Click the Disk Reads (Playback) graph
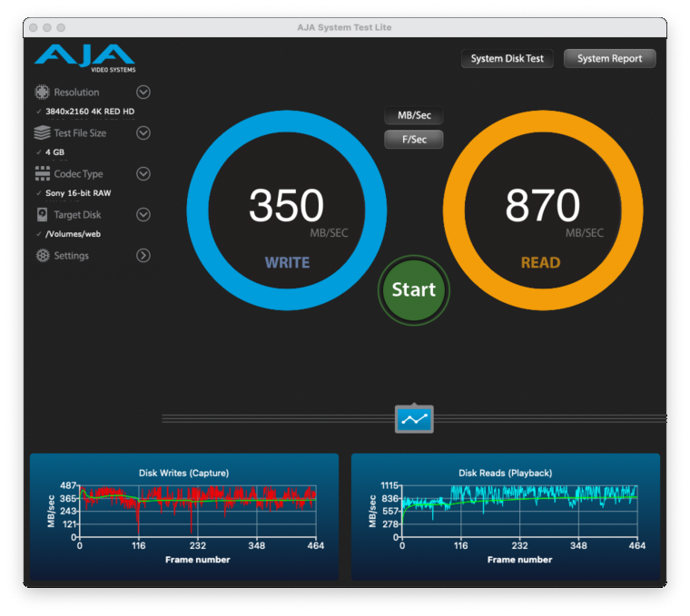 point(506,516)
